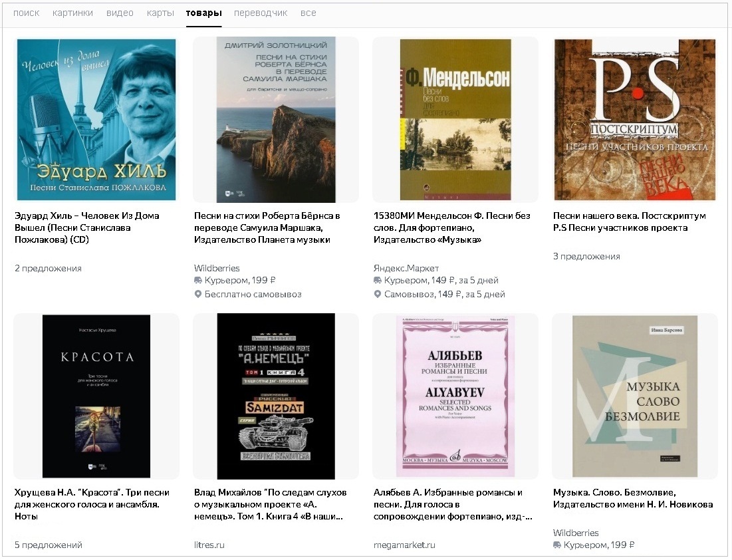Click Курьером, 199 ₽ under Музыка. Слово. Безмолвие

tap(599, 545)
